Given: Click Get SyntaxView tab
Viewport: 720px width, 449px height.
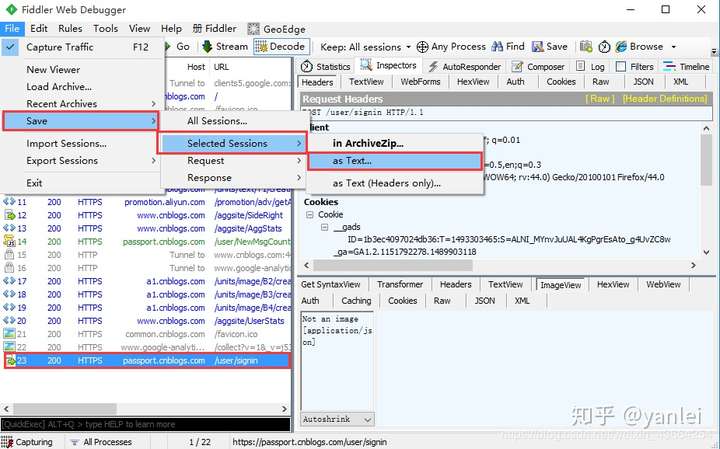Looking at the screenshot, I should click(330, 285).
